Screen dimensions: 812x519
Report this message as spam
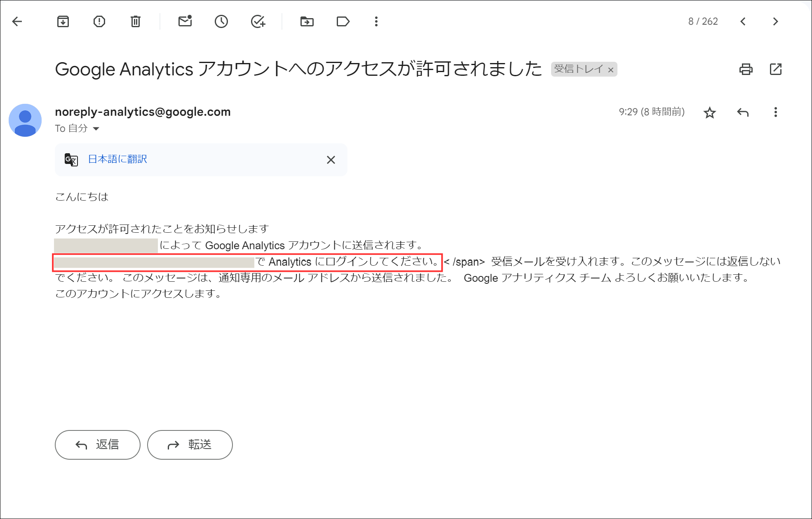point(99,21)
